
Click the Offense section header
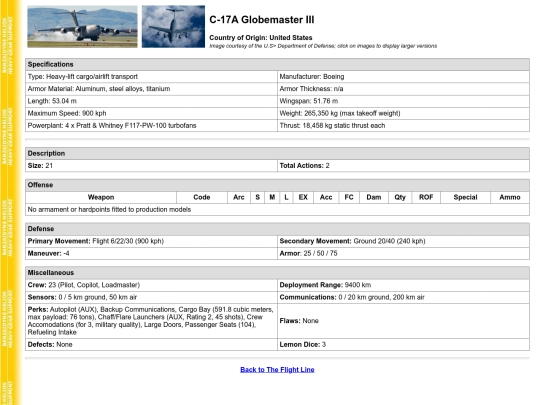point(277,185)
